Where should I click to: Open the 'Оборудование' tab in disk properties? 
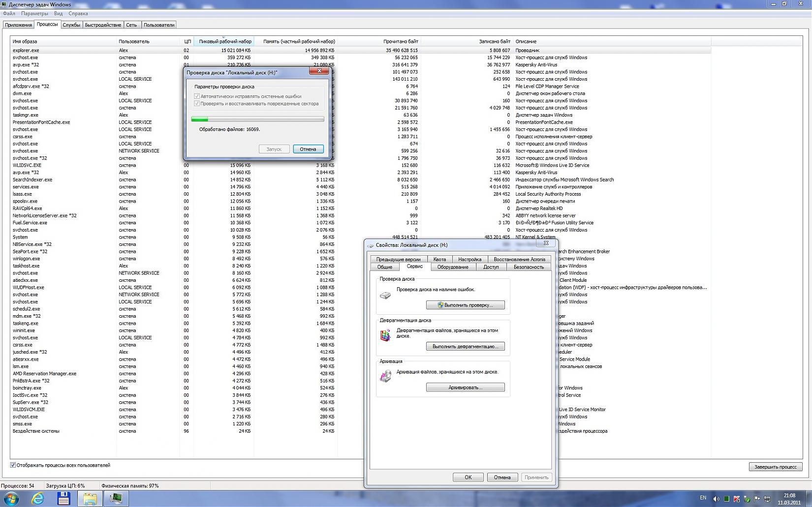[452, 267]
